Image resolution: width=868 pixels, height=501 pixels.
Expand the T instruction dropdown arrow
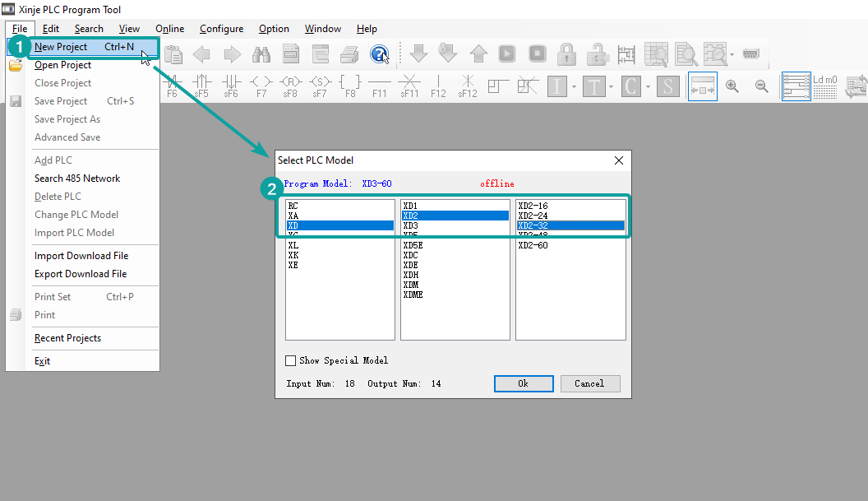click(612, 86)
